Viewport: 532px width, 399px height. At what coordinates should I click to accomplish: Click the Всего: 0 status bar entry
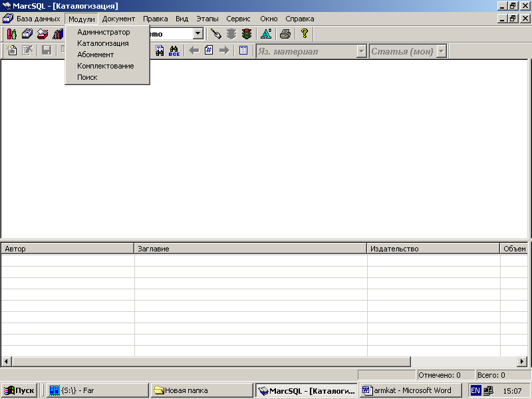503,375
